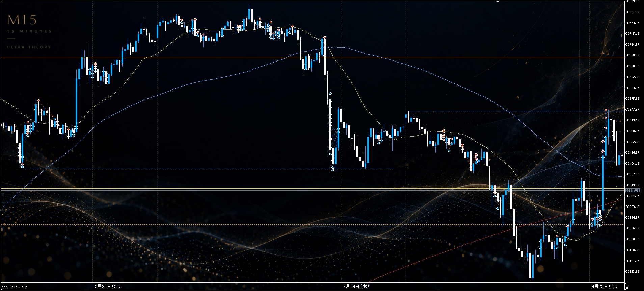Click price scale value 30321.37

click(633, 196)
